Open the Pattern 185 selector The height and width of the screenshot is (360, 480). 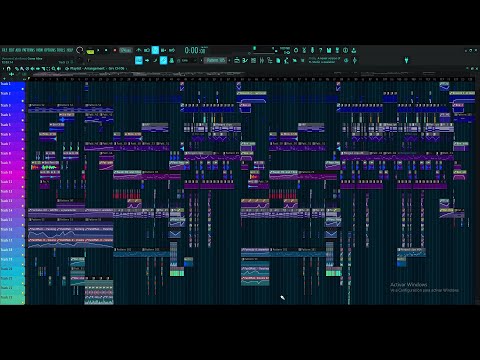(216, 60)
